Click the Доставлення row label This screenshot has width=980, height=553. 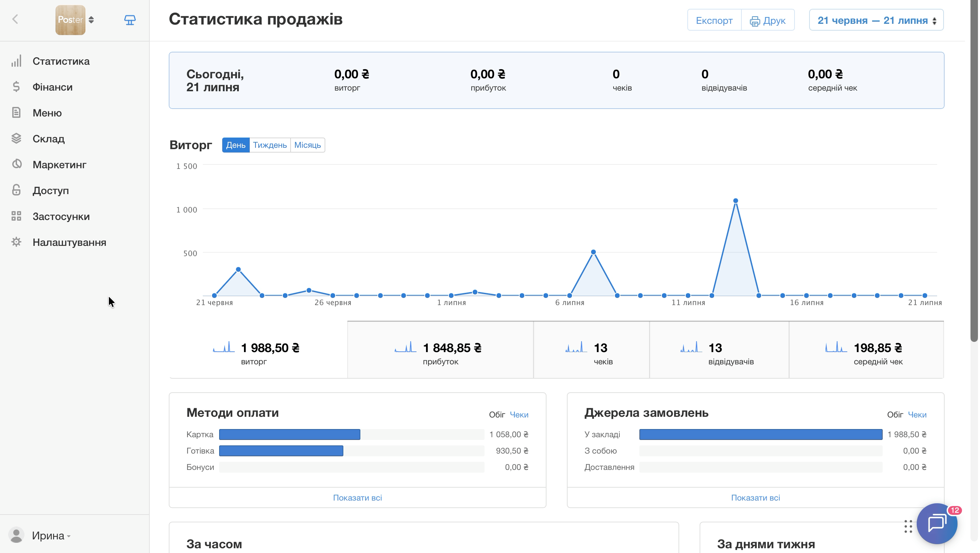click(609, 467)
